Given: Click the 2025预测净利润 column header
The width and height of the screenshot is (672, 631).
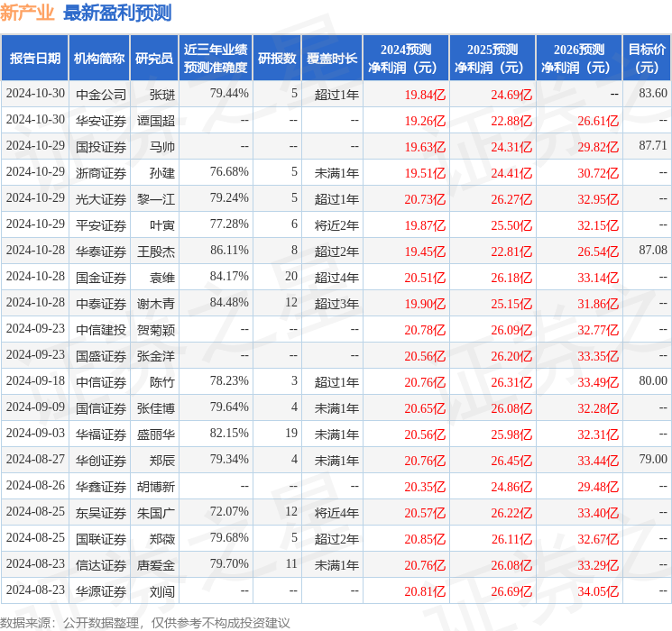Looking at the screenshot, I should [x=492, y=59].
